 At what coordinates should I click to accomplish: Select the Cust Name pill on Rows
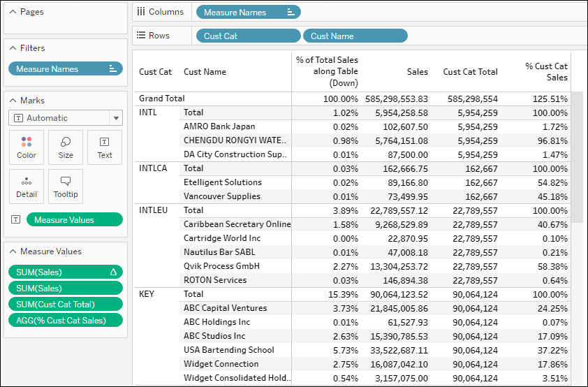(x=355, y=36)
